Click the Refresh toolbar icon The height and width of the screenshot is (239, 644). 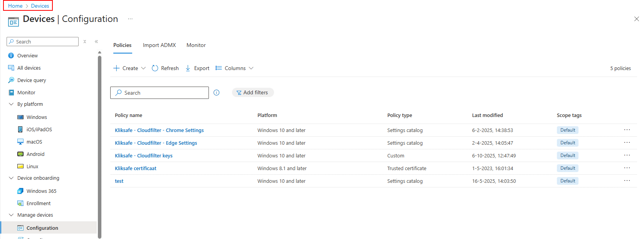[x=155, y=68]
